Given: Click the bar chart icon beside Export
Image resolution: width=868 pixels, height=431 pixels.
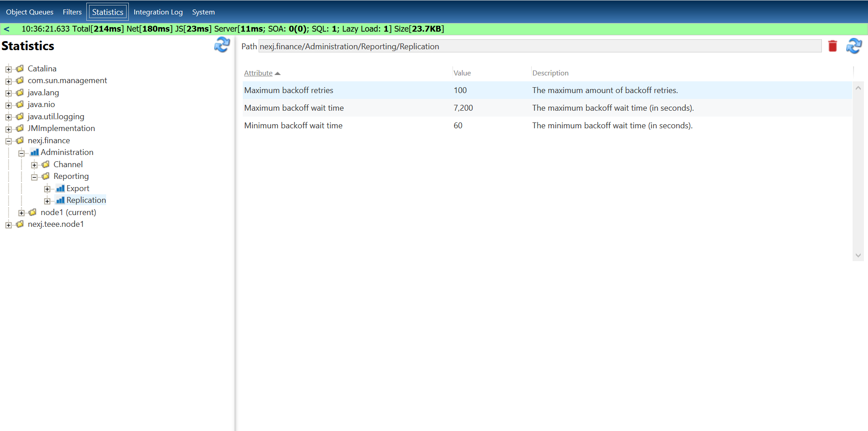Looking at the screenshot, I should [61, 188].
